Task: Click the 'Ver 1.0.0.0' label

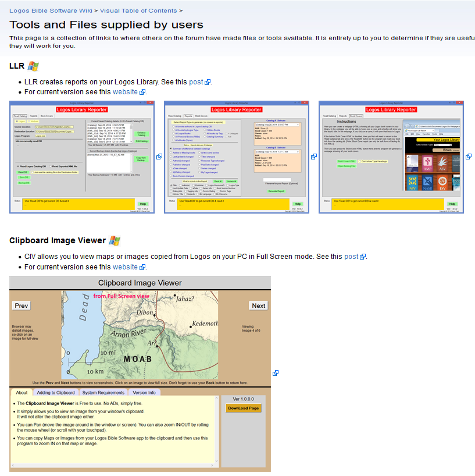Action: [243, 399]
